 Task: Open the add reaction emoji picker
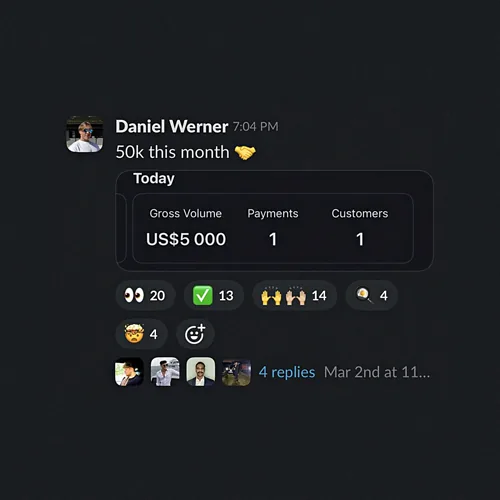coord(195,334)
